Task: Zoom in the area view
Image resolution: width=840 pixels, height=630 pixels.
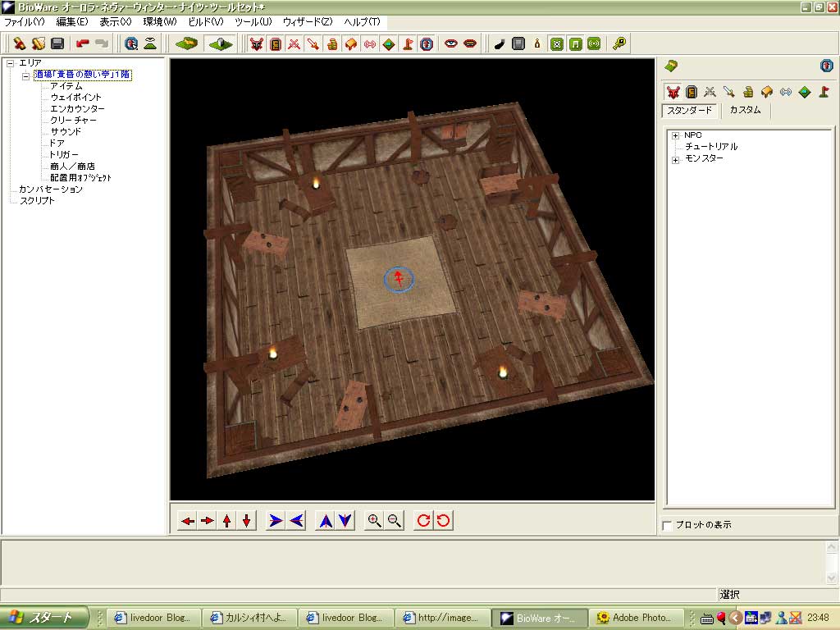Action: point(374,521)
